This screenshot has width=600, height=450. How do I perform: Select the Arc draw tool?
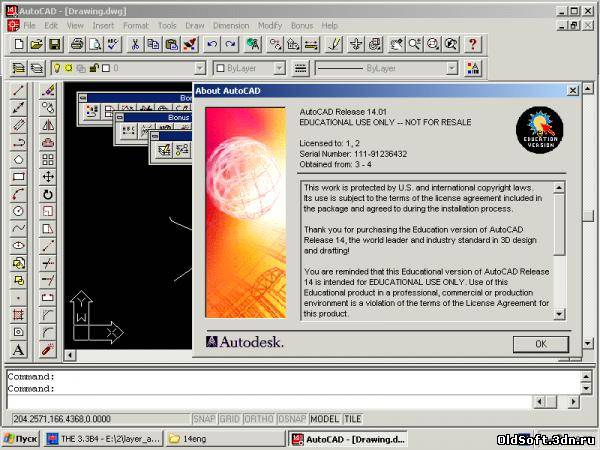click(18, 194)
